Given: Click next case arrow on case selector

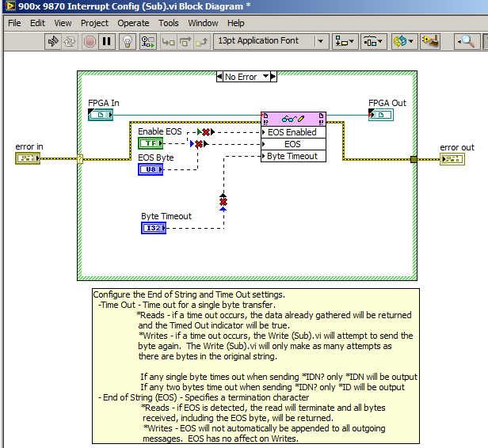Looking at the screenshot, I should tap(272, 77).
